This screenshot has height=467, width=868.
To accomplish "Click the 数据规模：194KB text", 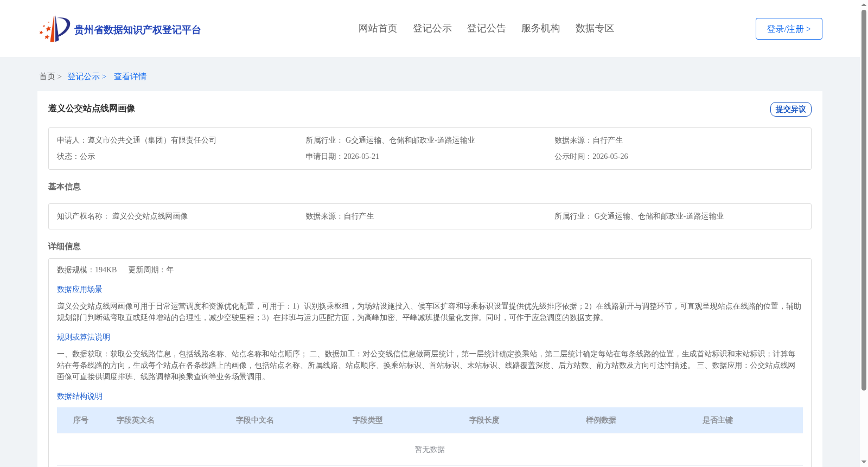I will (x=87, y=270).
